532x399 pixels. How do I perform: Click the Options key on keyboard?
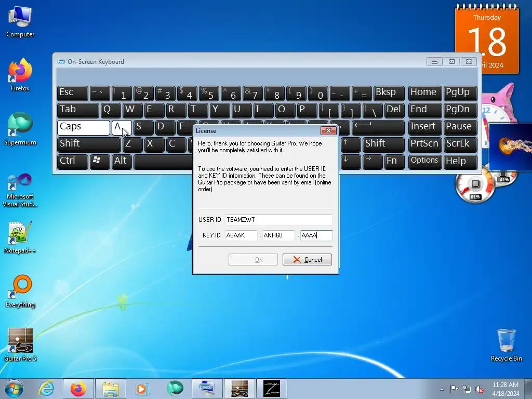pos(425,162)
